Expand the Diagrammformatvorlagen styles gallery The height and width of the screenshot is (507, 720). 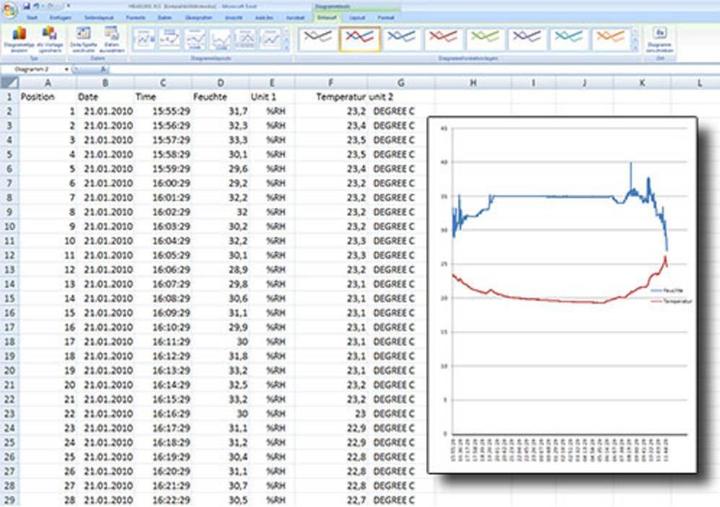coord(634,50)
